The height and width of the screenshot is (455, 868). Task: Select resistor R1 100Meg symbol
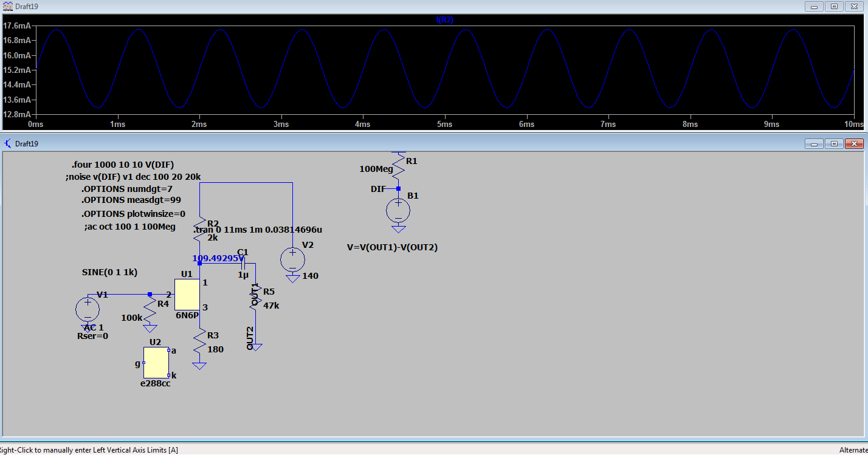click(x=398, y=165)
